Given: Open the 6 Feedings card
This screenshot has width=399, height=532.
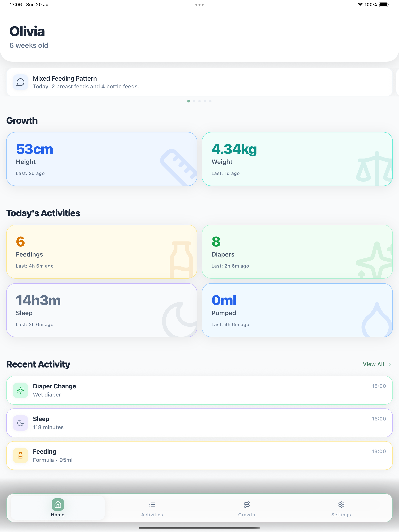Looking at the screenshot, I should click(x=102, y=252).
